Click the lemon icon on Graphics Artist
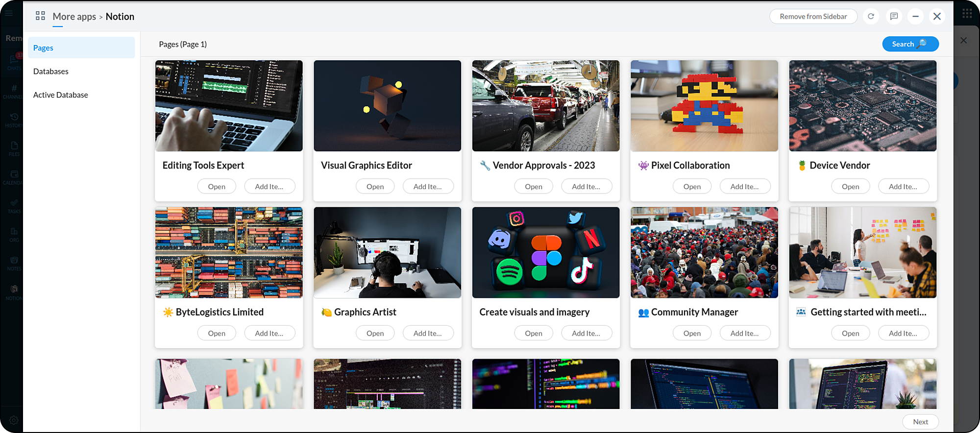 [326, 312]
